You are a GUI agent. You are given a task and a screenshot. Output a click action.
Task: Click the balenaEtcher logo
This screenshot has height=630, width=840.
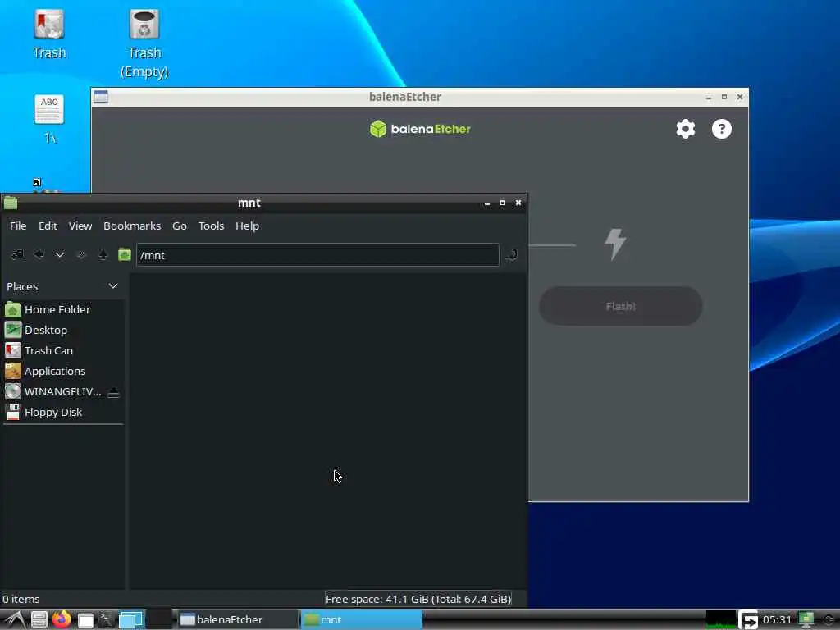click(420, 129)
